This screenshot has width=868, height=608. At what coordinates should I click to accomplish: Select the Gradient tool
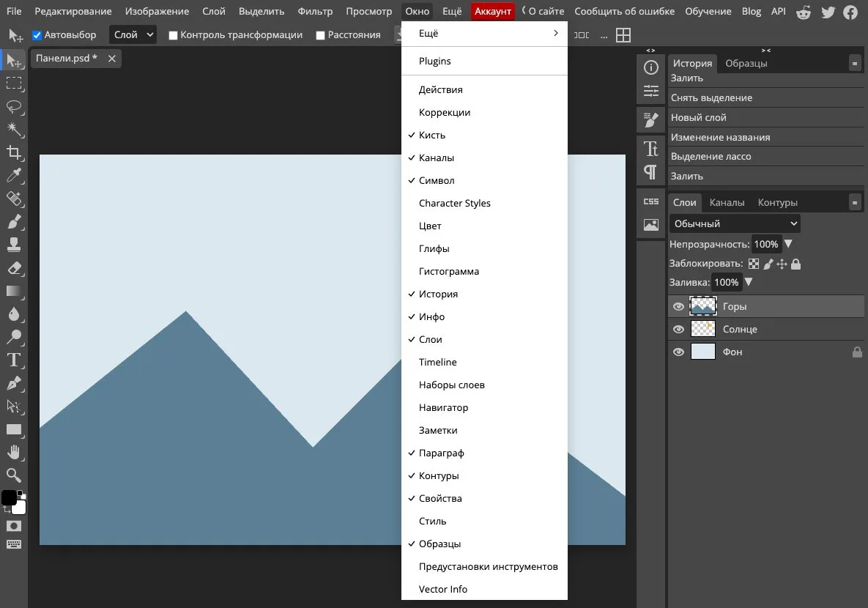point(14,292)
